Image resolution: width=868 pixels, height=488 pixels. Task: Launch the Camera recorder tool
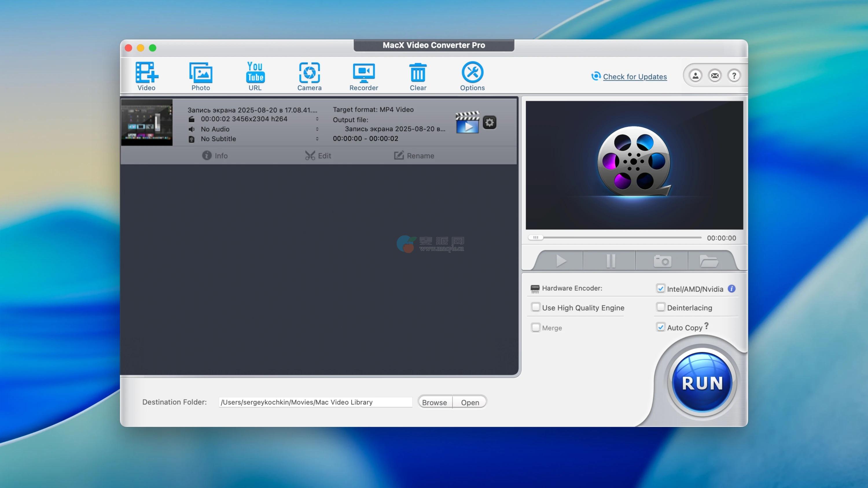[x=309, y=76]
